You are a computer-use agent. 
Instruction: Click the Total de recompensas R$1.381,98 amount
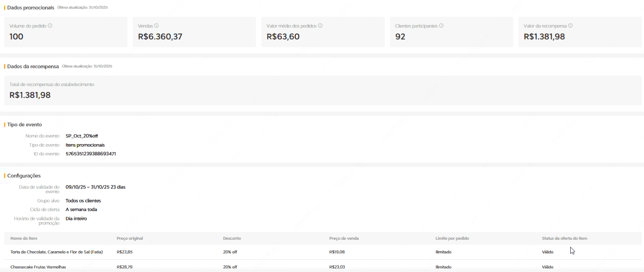[30, 95]
